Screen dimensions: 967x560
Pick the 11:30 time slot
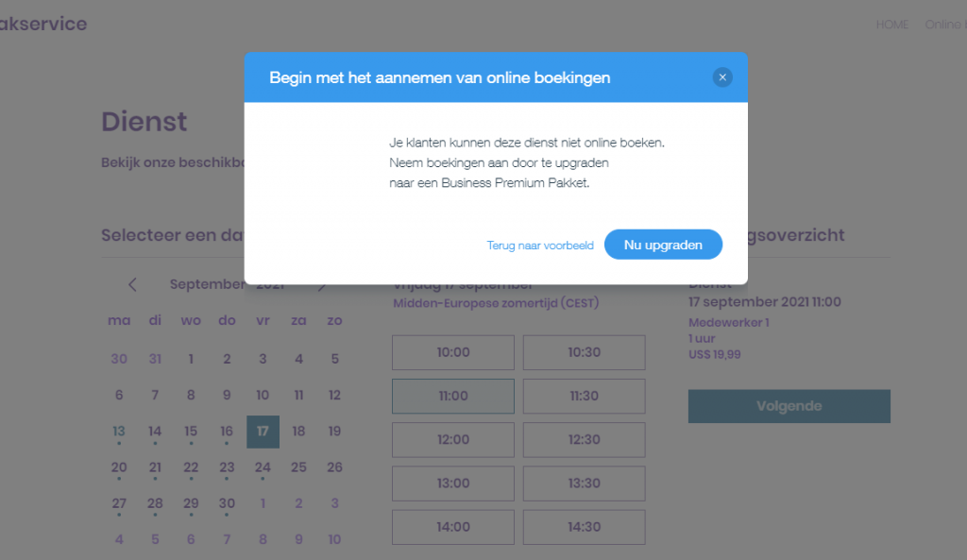tap(584, 396)
